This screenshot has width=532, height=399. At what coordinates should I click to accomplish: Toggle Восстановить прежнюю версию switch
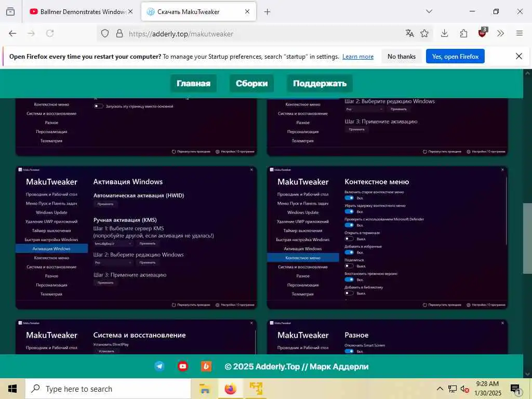pos(349,280)
